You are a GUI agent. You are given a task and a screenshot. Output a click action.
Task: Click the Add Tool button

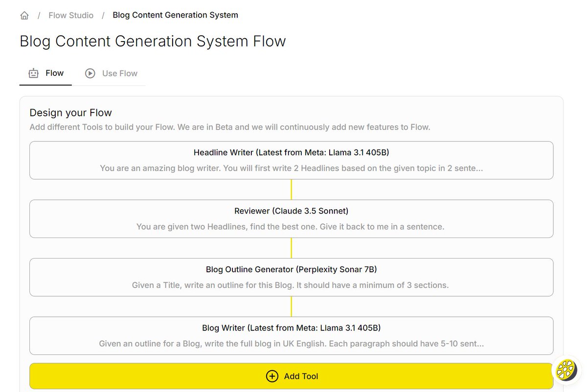[292, 376]
